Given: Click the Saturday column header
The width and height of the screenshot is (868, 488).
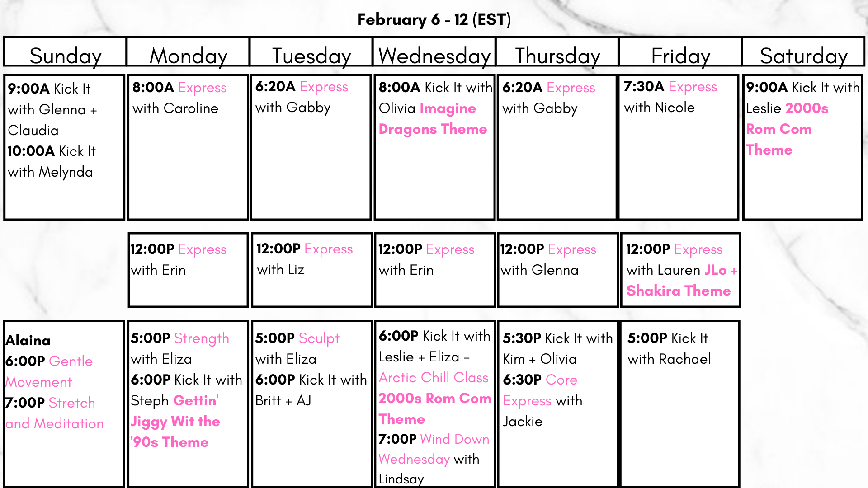Looking at the screenshot, I should (x=803, y=56).
